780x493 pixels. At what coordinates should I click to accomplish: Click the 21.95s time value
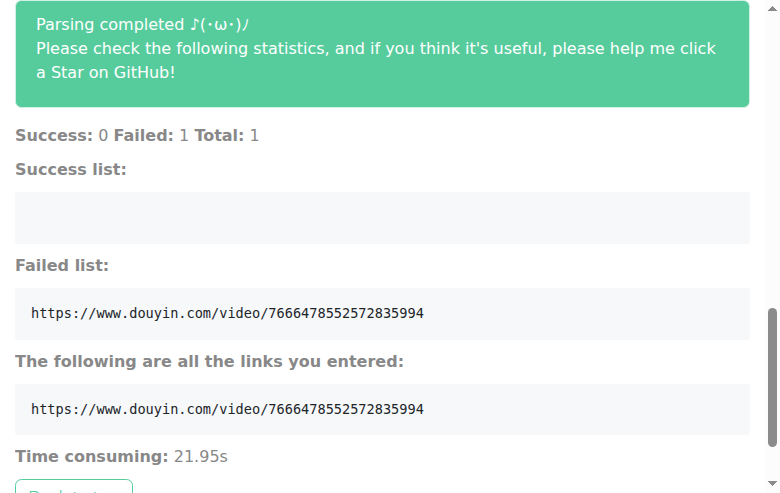tap(201, 457)
